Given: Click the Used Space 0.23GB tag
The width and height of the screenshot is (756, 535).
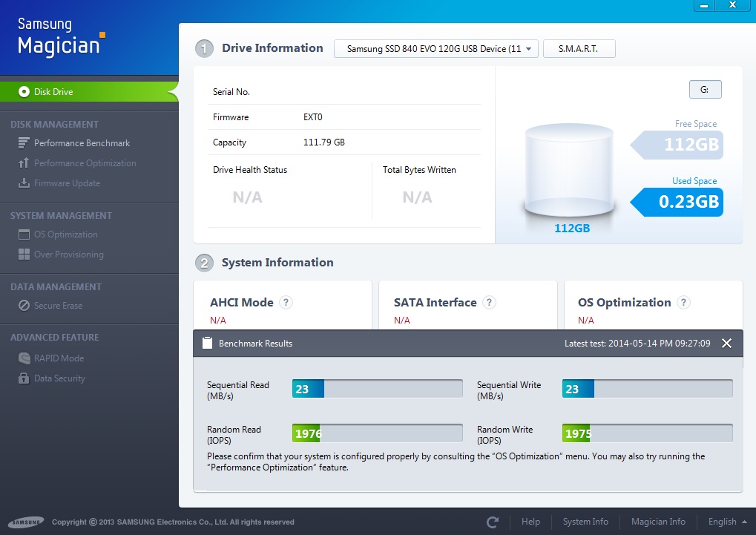Looking at the screenshot, I should click(677, 202).
